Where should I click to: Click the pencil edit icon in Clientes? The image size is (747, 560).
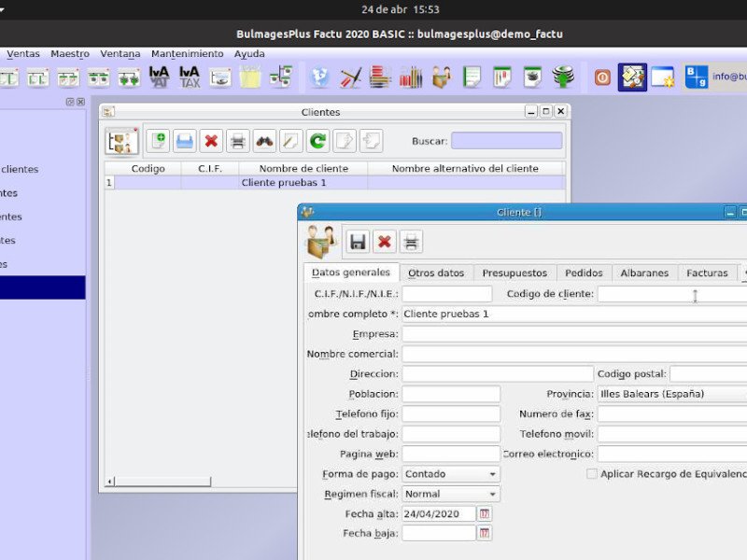[291, 141]
